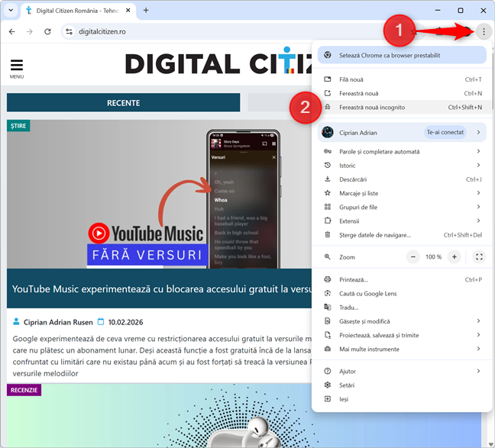Select Caută cu Google Lens

(402, 293)
